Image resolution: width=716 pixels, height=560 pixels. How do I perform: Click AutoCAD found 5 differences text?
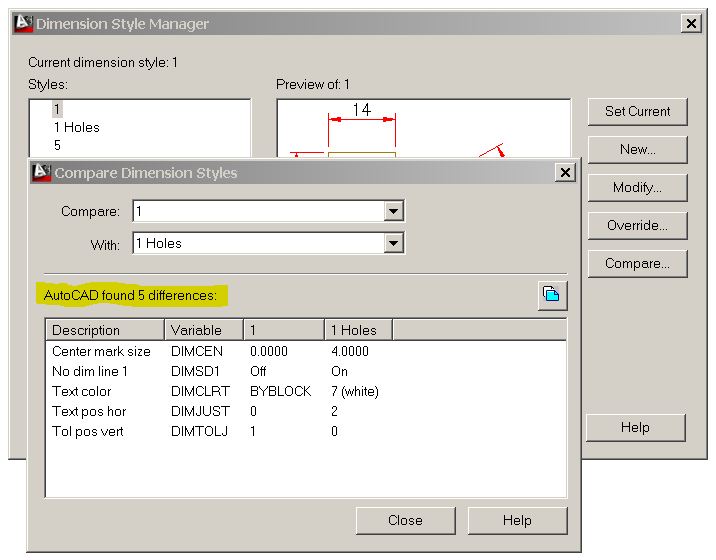pos(130,296)
